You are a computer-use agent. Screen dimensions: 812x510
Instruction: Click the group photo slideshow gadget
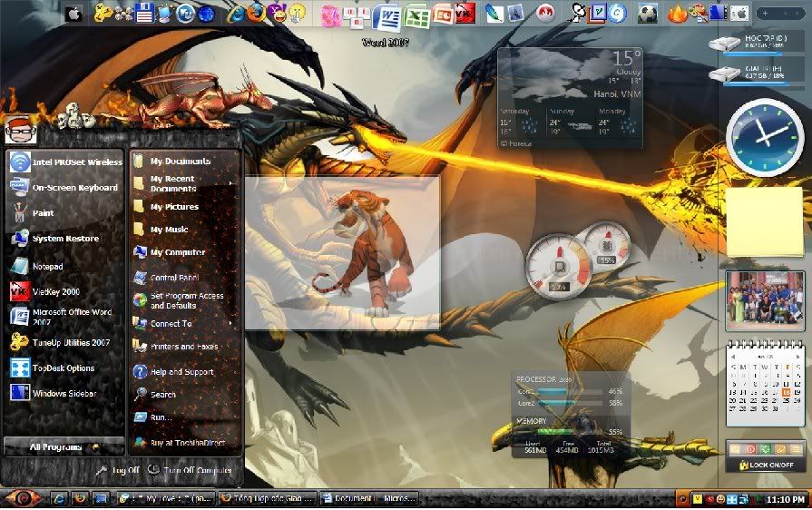[x=764, y=300]
